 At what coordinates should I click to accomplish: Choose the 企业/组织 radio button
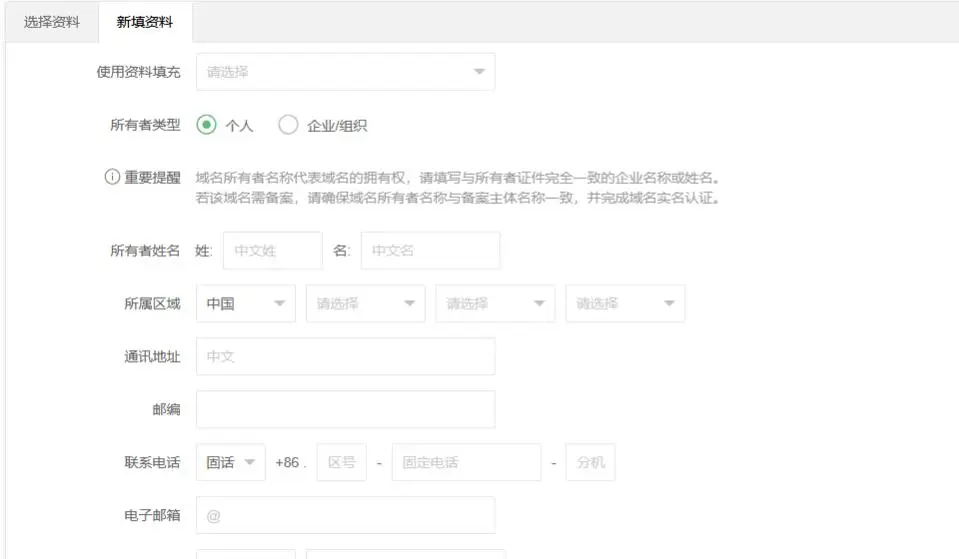[288, 125]
